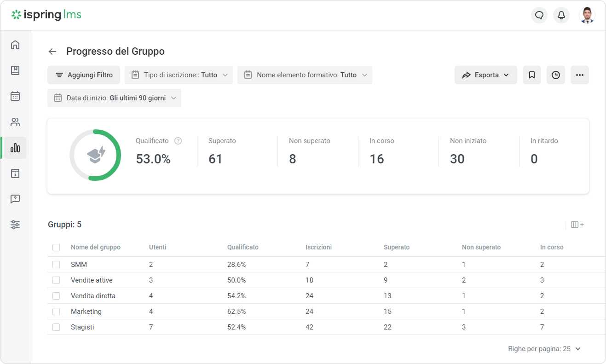Click the add columns icon
The height and width of the screenshot is (364, 606).
coord(577,225)
